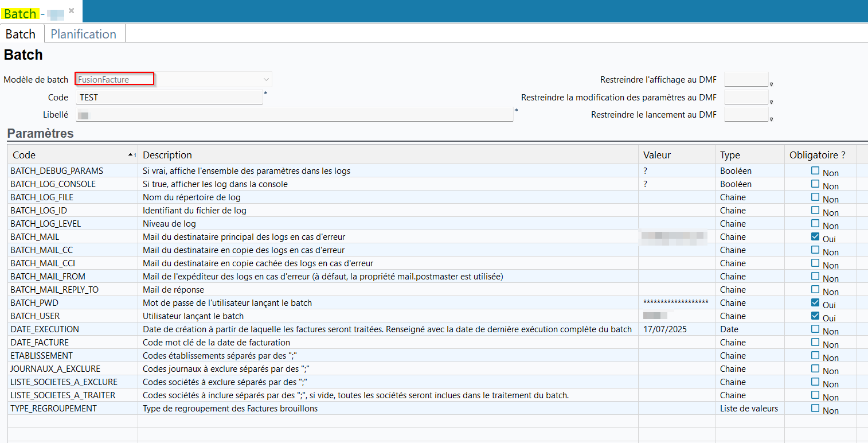The width and height of the screenshot is (868, 443).
Task: Close the Batch tab with the X icon
Action: (71, 10)
